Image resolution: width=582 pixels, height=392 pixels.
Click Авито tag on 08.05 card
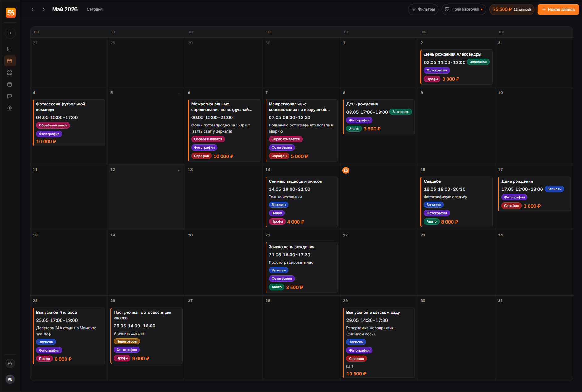[354, 129]
